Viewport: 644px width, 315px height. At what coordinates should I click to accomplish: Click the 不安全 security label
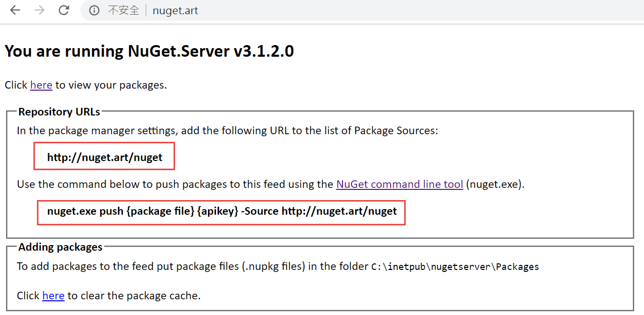click(123, 11)
